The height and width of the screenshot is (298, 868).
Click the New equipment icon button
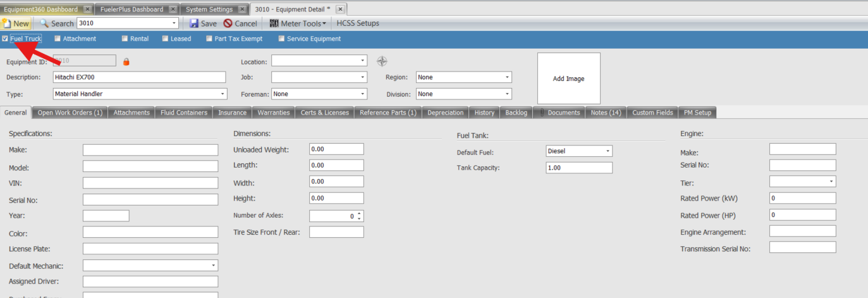tap(15, 23)
